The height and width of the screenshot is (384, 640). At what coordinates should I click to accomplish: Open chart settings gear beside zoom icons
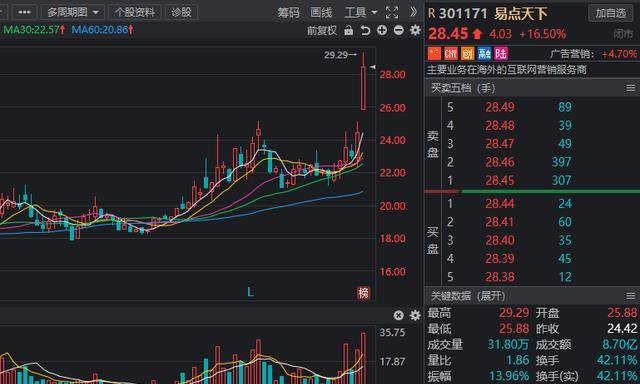click(415, 30)
